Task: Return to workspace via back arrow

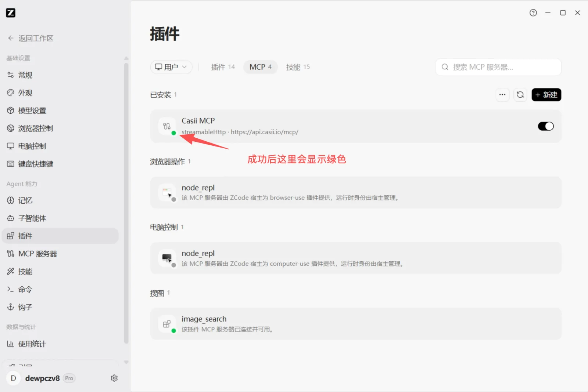Action: [x=31, y=38]
